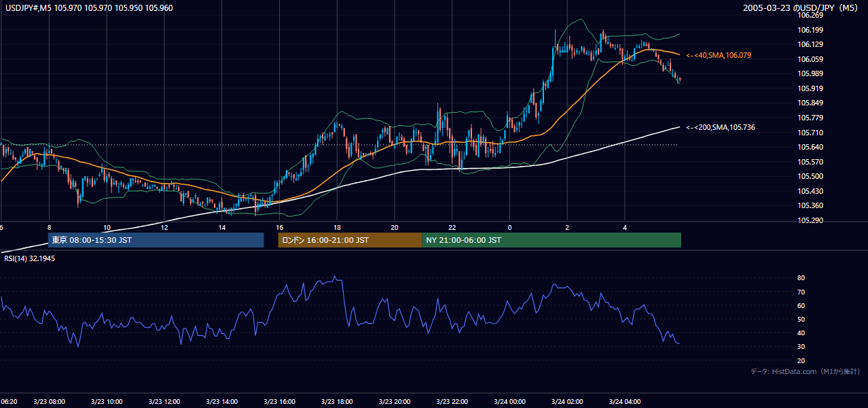Viewport: 868px width, 408px height.
Task: Click the ロンドン 16:00-21:00 JST session bar
Action: click(350, 240)
